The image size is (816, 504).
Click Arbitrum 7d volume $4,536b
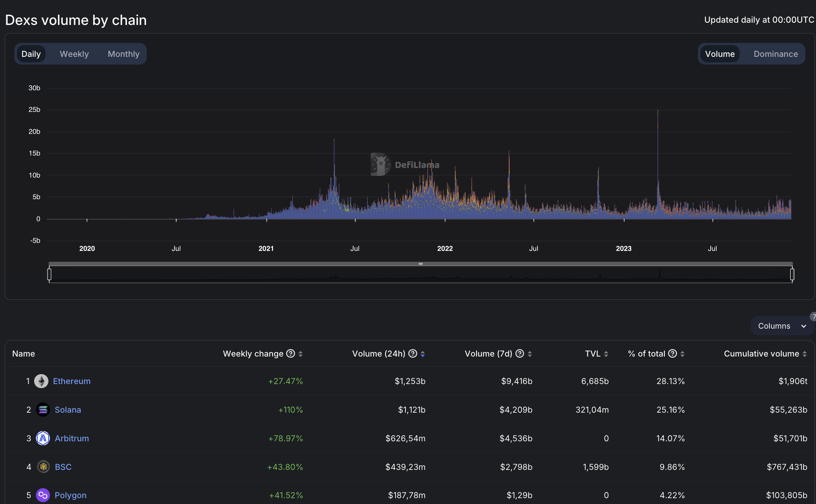coord(516,438)
